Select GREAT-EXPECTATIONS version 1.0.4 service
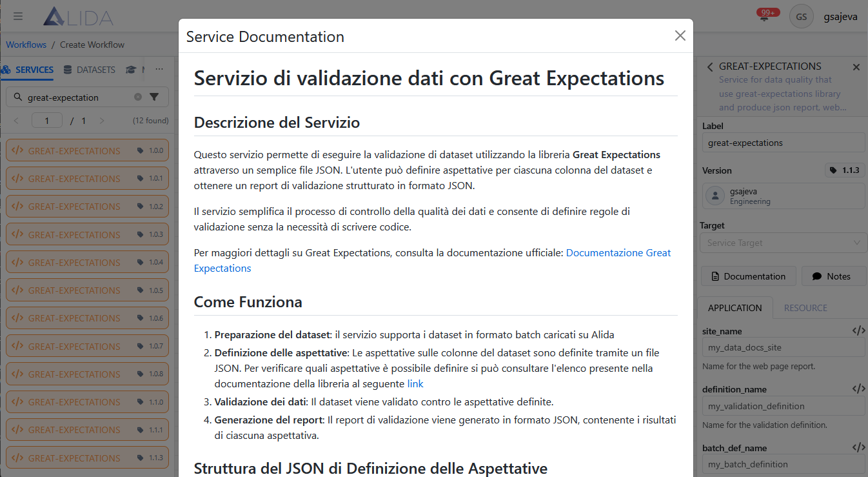868x477 pixels. [x=87, y=263]
